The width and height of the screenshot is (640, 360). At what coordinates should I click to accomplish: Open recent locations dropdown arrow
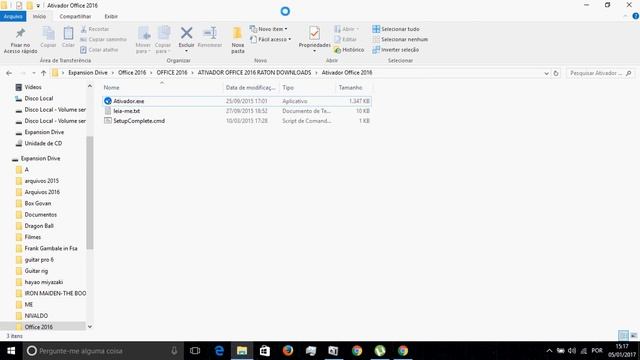tap(33, 73)
